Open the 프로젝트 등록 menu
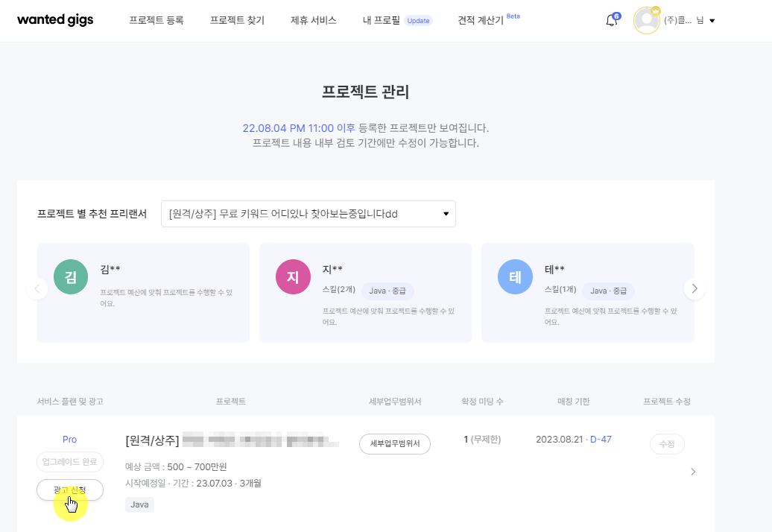Viewport: 772px width, 532px height. click(156, 21)
